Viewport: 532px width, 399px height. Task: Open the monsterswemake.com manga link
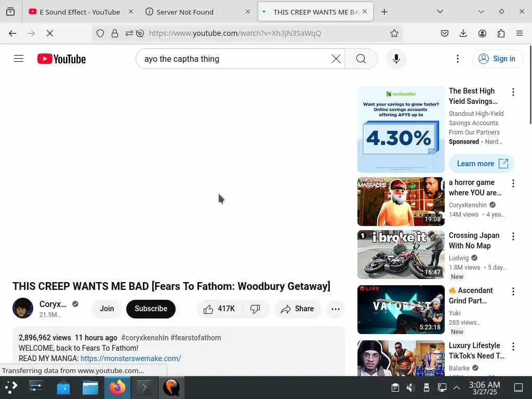coord(130,358)
